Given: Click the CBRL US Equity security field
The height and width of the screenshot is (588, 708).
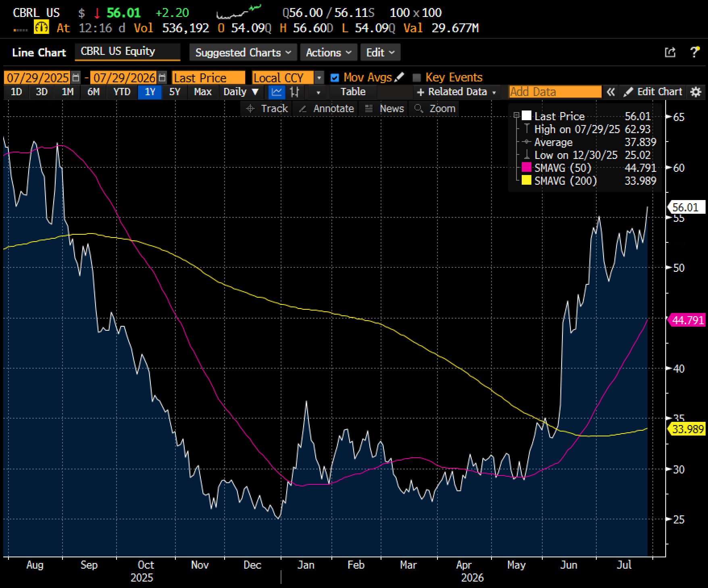Looking at the screenshot, I should pyautogui.click(x=127, y=52).
